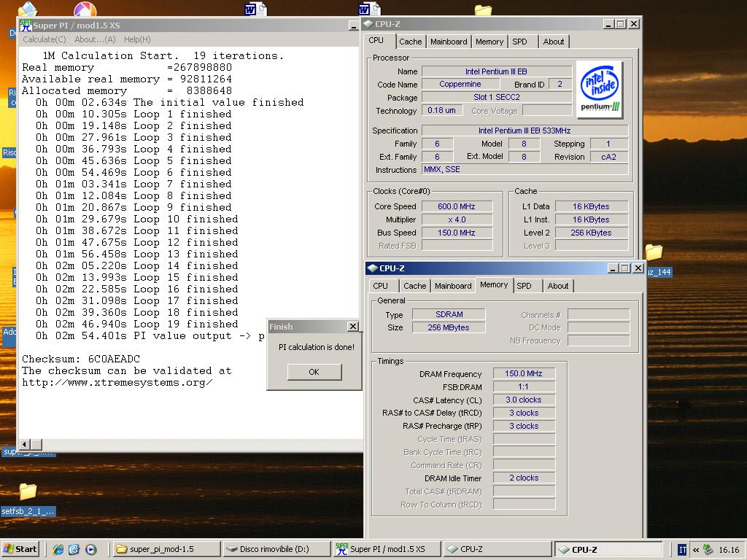Click the processor Name field Intel Pentium III EB
This screenshot has height=560, width=747.
(x=496, y=71)
